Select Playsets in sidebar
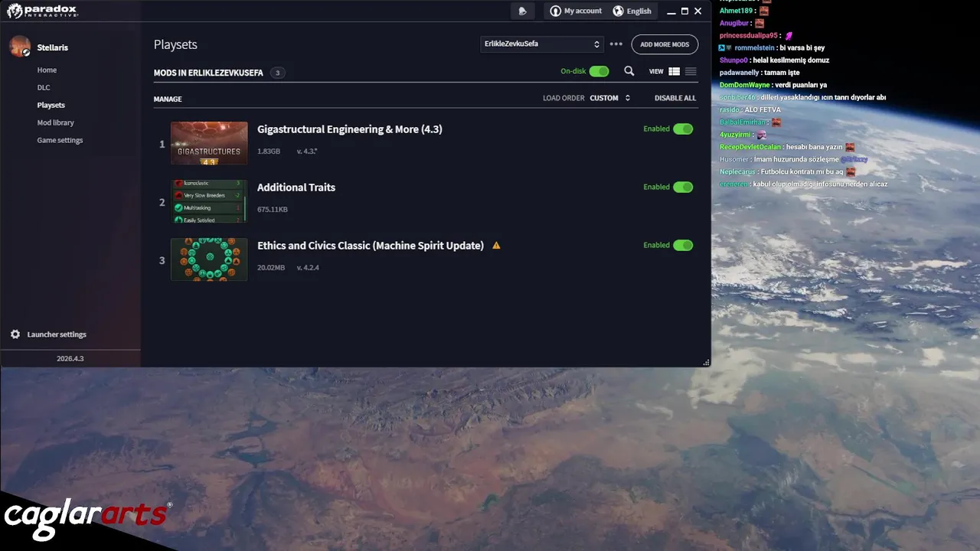 tap(51, 105)
